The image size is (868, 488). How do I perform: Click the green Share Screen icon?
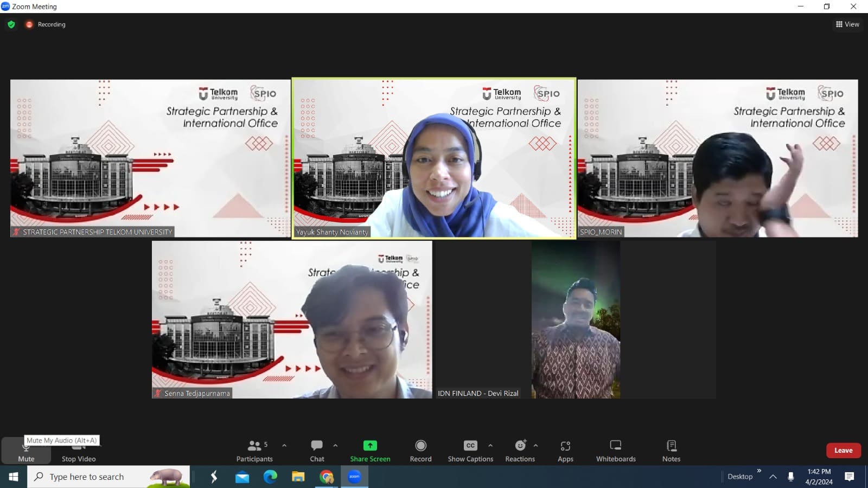tap(370, 446)
